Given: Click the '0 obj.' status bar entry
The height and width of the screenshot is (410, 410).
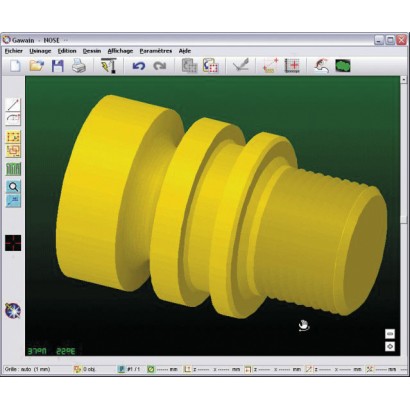Looking at the screenshot, I should pos(89,369).
